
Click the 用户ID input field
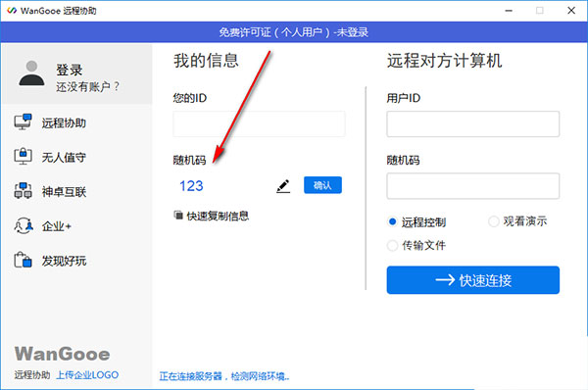pyautogui.click(x=473, y=123)
